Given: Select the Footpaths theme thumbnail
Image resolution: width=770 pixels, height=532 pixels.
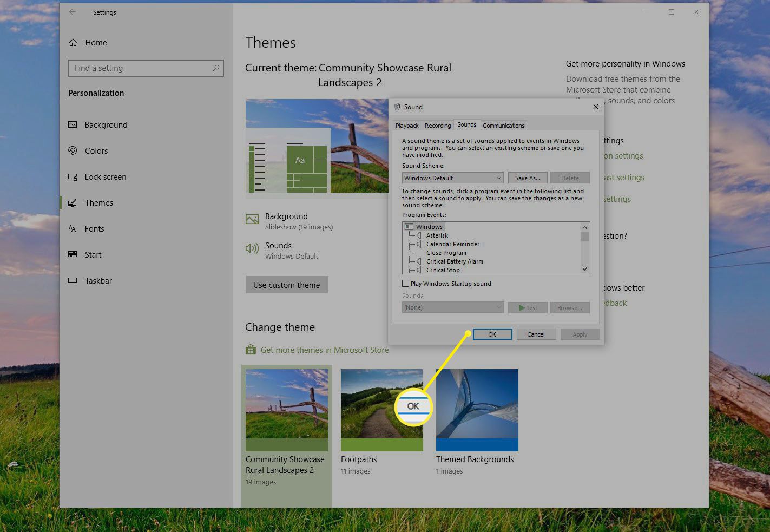Looking at the screenshot, I should [382, 410].
